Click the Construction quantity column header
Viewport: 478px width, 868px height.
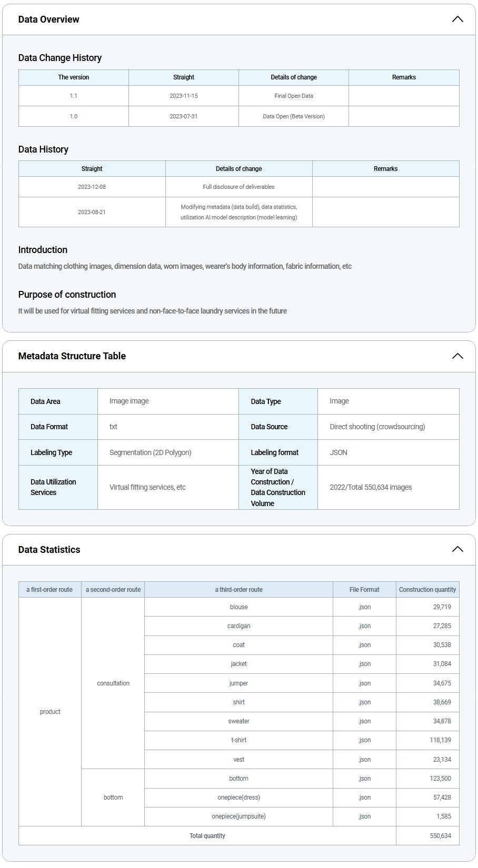click(427, 590)
